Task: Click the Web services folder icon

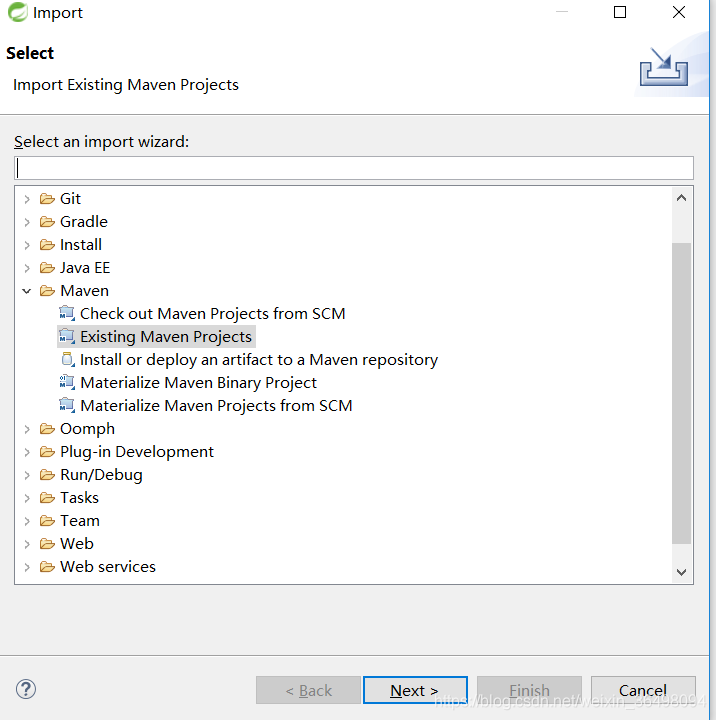Action: 47,567
